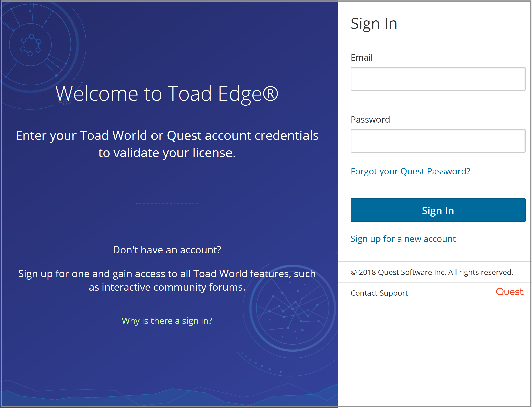The height and width of the screenshot is (408, 532).
Task: Click the Welcome to Toad Edge heading
Action: pos(167,94)
